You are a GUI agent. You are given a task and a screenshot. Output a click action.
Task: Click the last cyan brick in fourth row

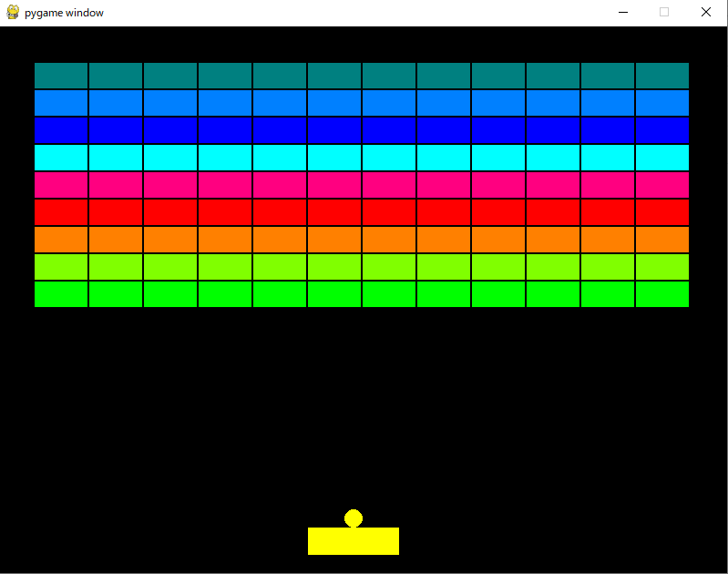pos(662,158)
